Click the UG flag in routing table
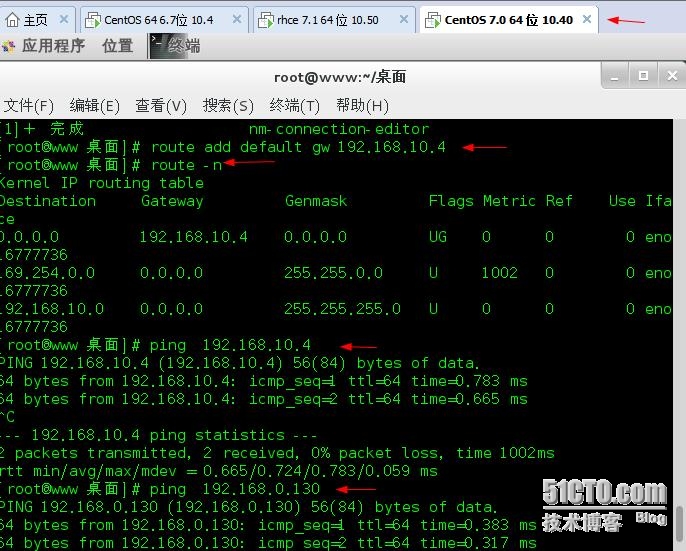 point(438,237)
